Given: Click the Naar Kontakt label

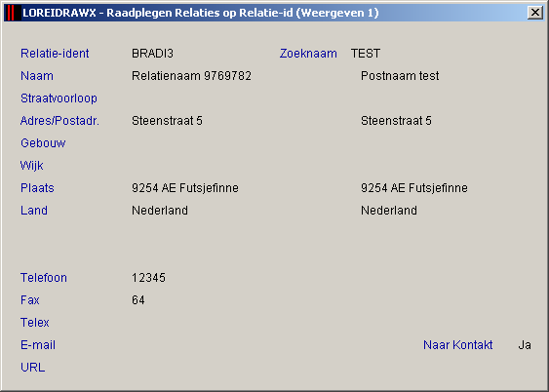Looking at the screenshot, I should tap(457, 345).
